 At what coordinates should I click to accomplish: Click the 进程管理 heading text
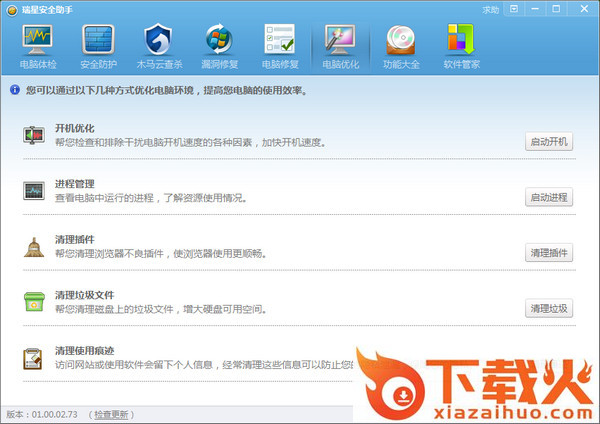tap(75, 184)
